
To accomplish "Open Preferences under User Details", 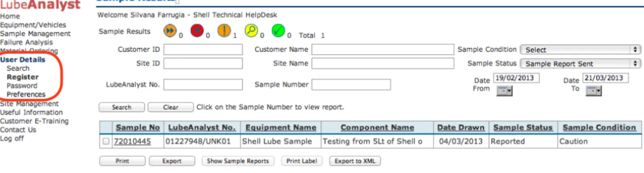I will (26, 94).
